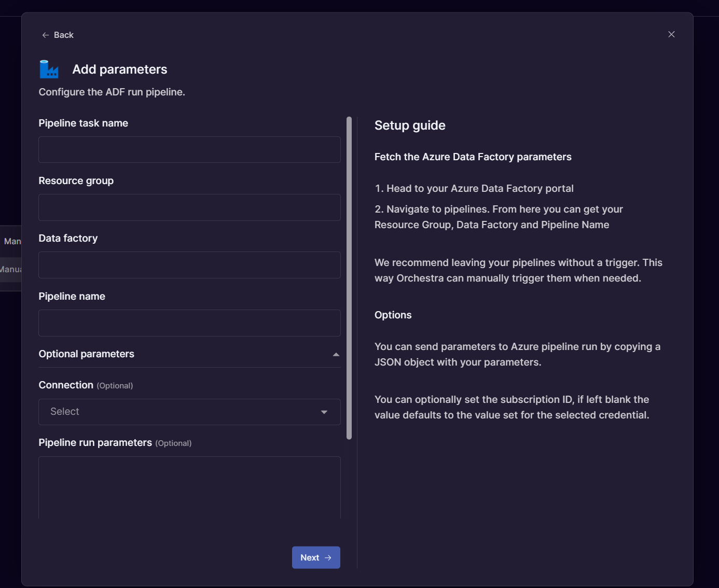The width and height of the screenshot is (719, 588).
Task: Click the Resource group input field
Action: [x=189, y=207]
